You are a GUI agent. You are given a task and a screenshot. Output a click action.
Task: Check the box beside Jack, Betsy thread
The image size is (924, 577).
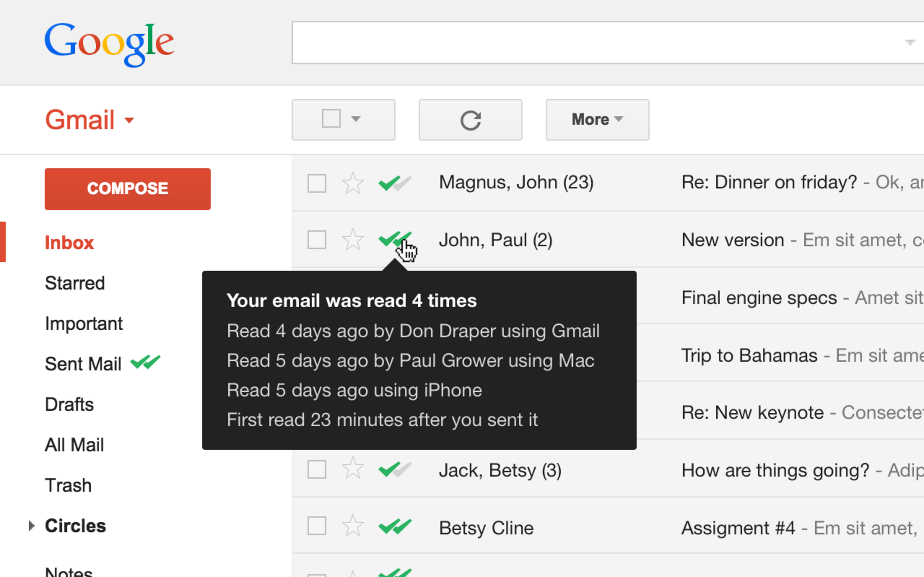[x=316, y=470]
